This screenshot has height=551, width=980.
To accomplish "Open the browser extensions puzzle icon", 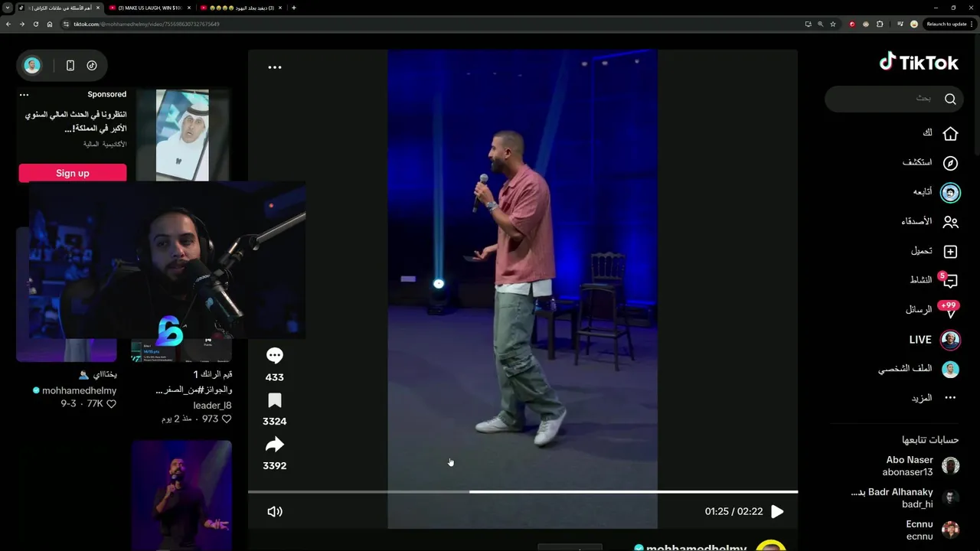I will pyautogui.click(x=880, y=24).
